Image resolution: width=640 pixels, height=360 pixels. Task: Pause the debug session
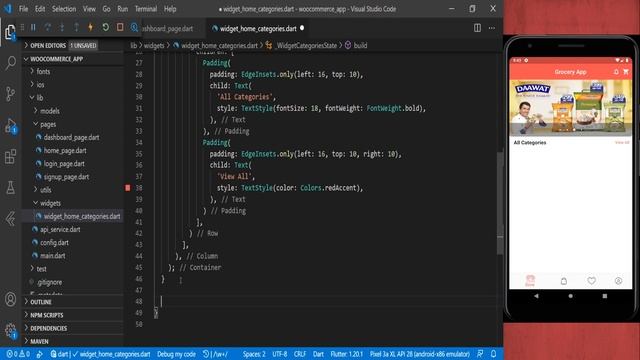[x=33, y=27]
